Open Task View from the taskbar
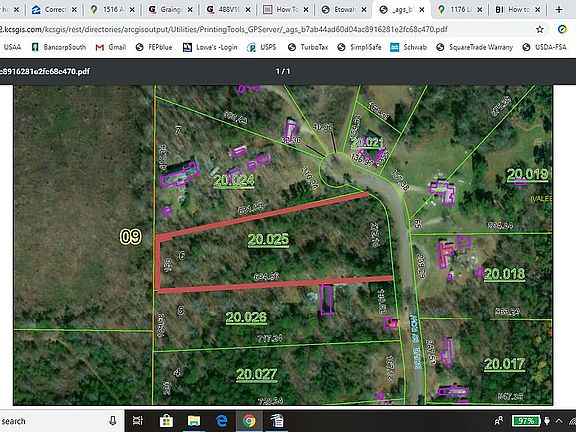This screenshot has width=576, height=432. point(138,421)
